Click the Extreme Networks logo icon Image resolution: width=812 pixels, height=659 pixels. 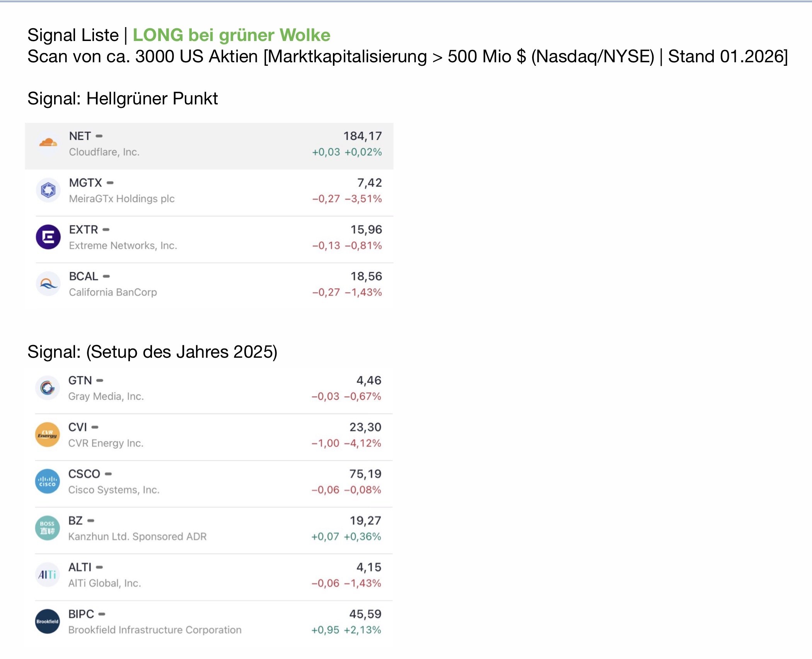(x=48, y=237)
